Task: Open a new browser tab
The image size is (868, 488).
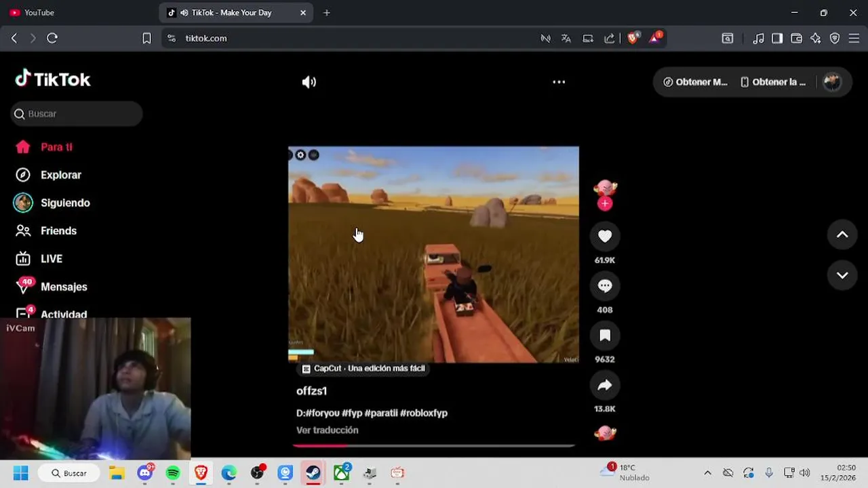Action: 327,12
